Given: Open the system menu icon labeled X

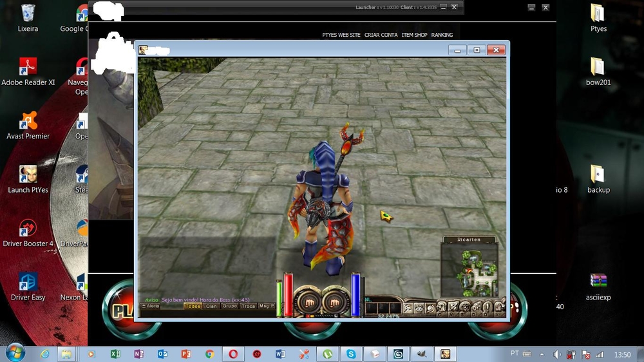Looking at the screenshot, I should pos(499,307).
